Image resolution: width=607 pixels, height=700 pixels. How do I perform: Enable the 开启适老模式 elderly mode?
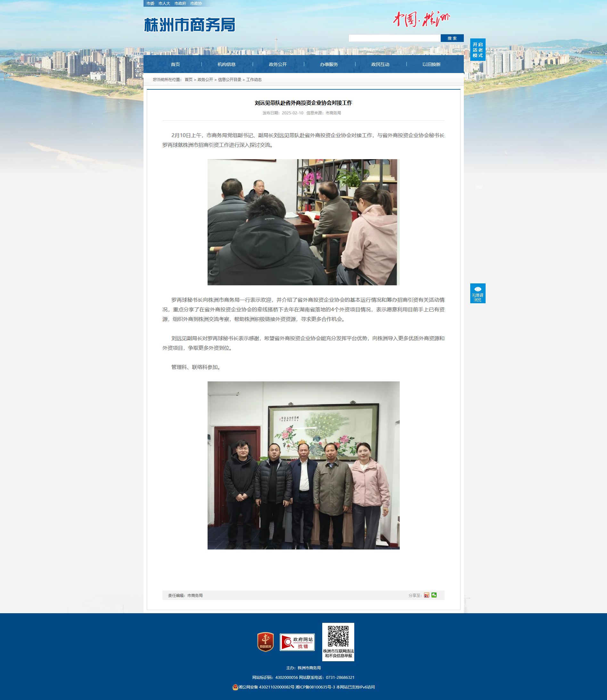pos(478,50)
